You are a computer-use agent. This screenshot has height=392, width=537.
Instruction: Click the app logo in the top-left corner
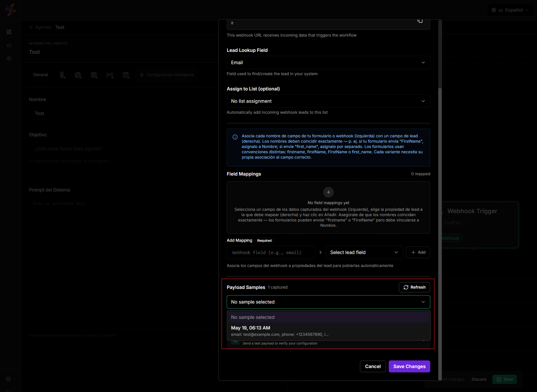pos(10,10)
